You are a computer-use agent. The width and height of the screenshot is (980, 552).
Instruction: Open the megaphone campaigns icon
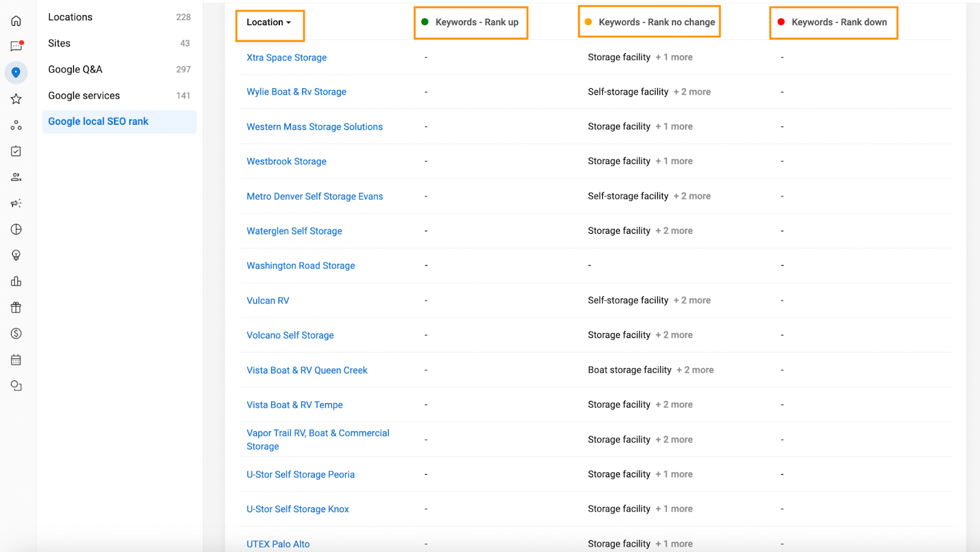tap(16, 203)
